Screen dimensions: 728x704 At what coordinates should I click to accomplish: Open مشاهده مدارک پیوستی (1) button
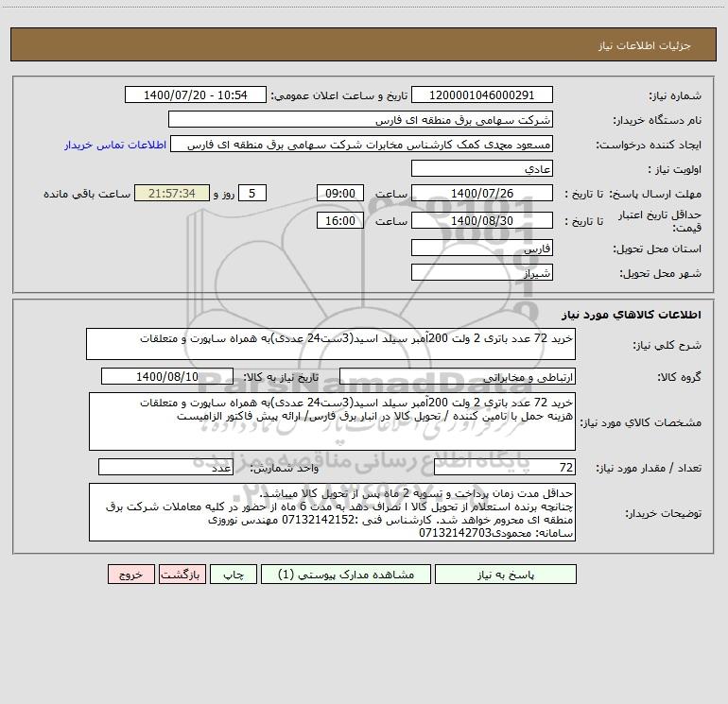[x=346, y=574]
